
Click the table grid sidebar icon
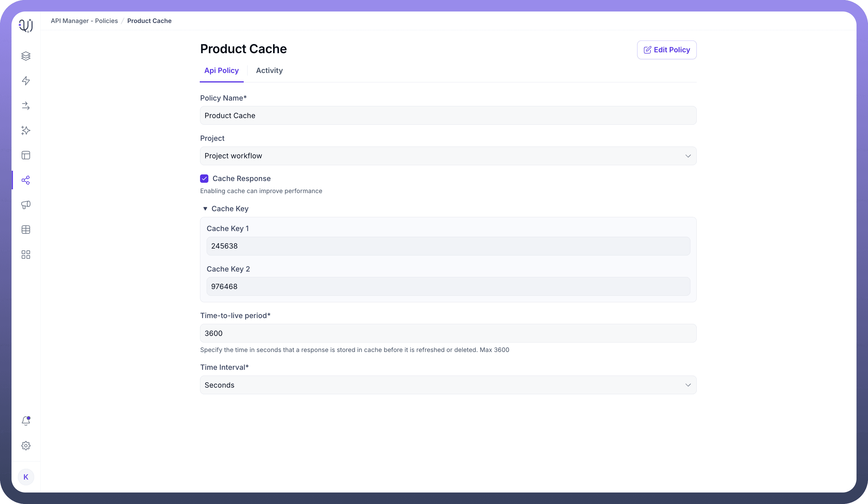tap(26, 230)
